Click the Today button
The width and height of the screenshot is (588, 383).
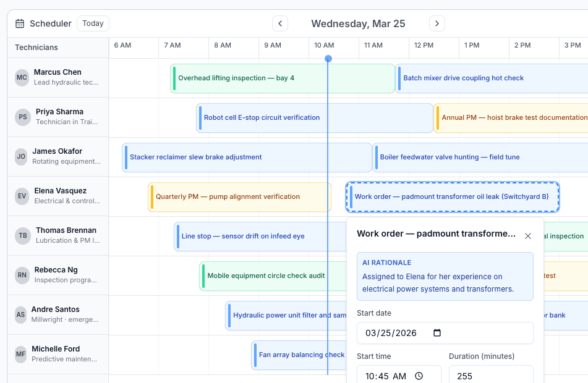pyautogui.click(x=93, y=23)
